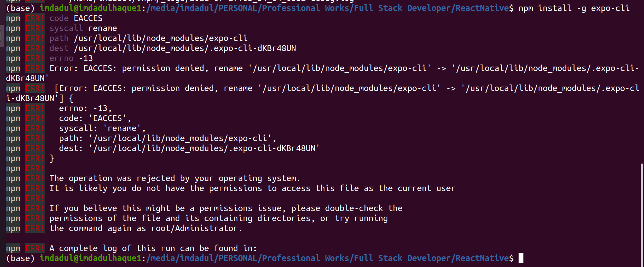The image size is (644, 267).
Task: Click 'The operation was rejected by your operating system' text
Action: (174, 178)
